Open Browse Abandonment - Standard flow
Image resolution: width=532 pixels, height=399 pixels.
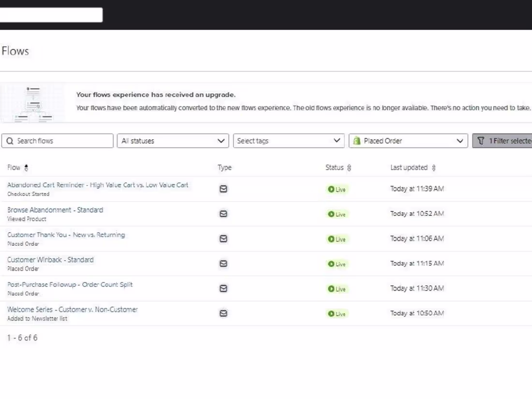55,210
